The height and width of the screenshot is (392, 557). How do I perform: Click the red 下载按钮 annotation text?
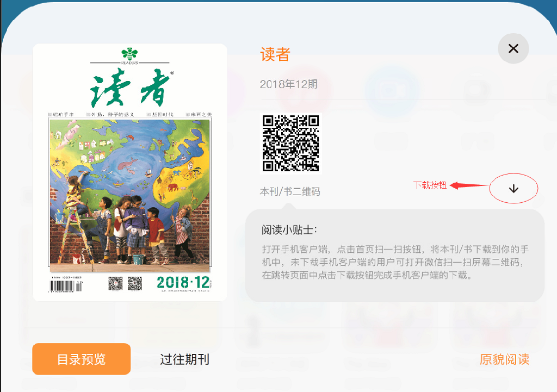(x=430, y=185)
